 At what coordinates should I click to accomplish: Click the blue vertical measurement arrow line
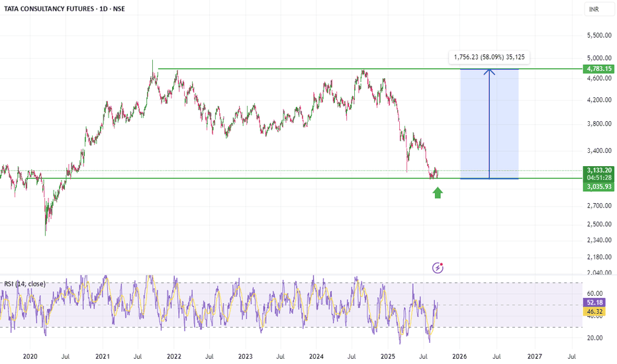pos(489,124)
